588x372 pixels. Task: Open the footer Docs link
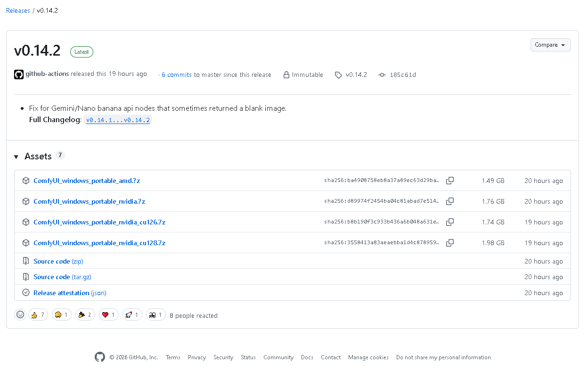tap(307, 357)
